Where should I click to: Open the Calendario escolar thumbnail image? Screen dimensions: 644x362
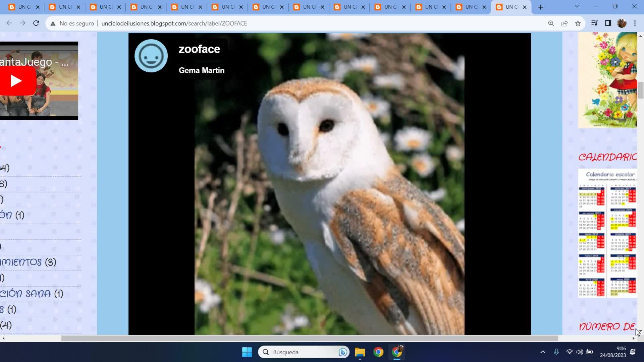[607, 233]
